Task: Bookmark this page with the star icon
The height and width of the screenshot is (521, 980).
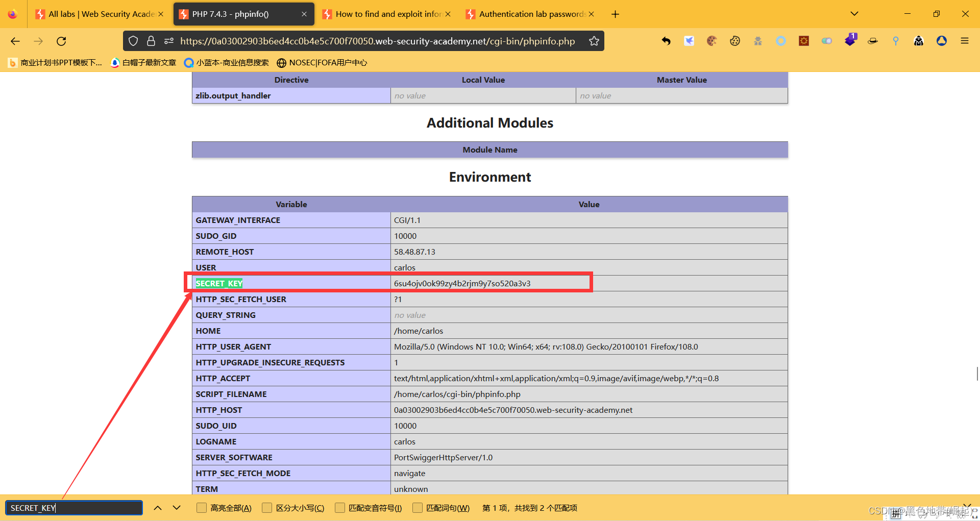Action: (x=594, y=41)
